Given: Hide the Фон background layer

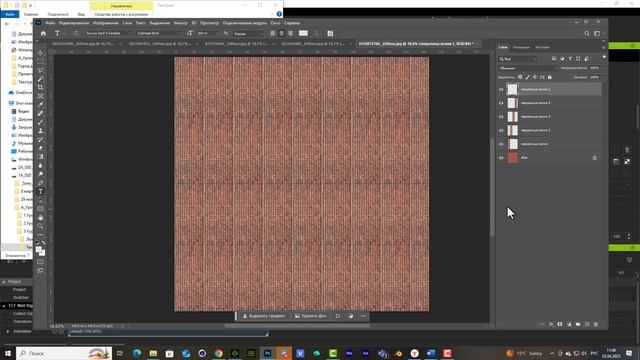Looking at the screenshot, I should coord(501,158).
